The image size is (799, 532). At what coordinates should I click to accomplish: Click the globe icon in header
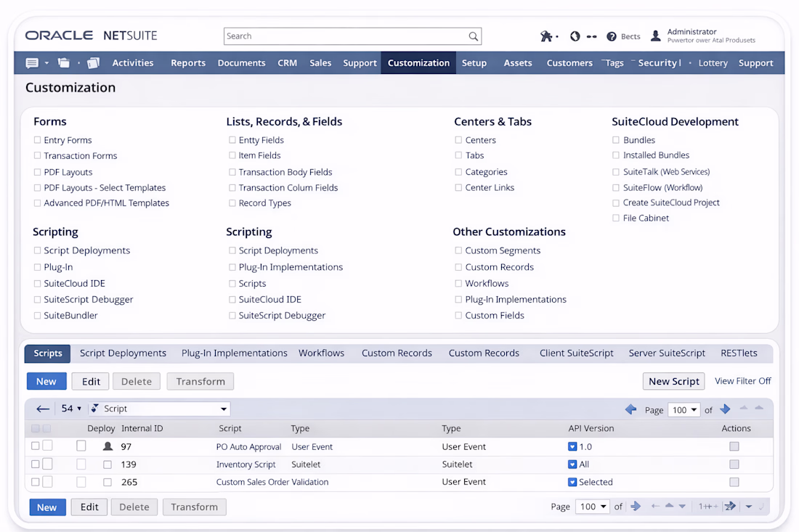click(575, 36)
